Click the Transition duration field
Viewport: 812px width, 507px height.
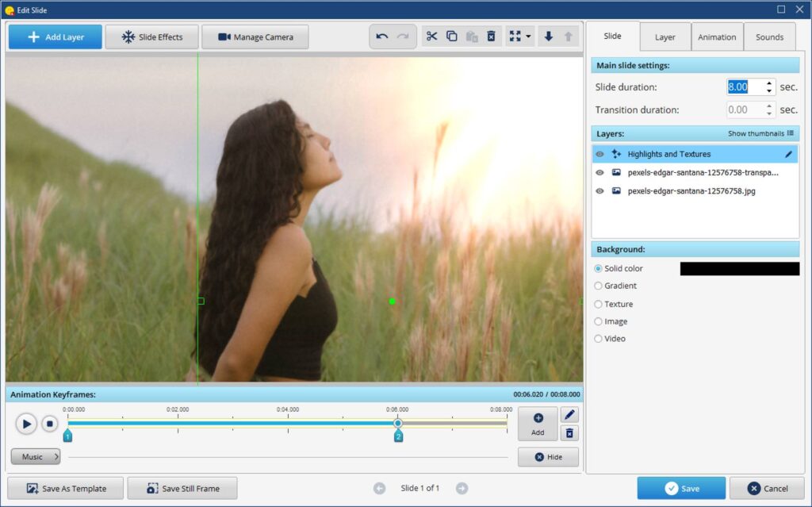[745, 109]
